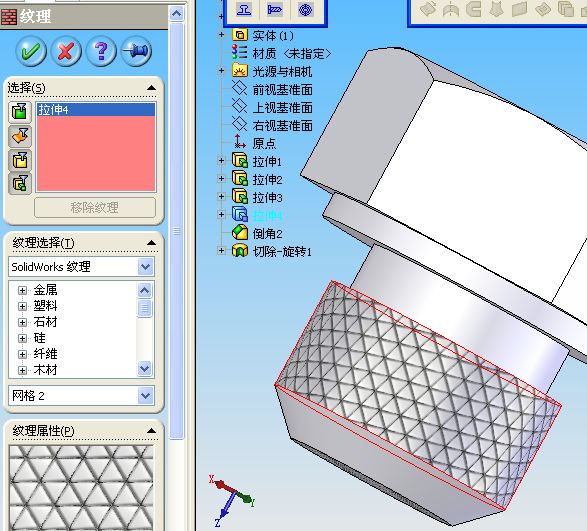Screen dimensions: 587x531
Task: Click the 上视基准面 plane icon
Action: point(240,107)
